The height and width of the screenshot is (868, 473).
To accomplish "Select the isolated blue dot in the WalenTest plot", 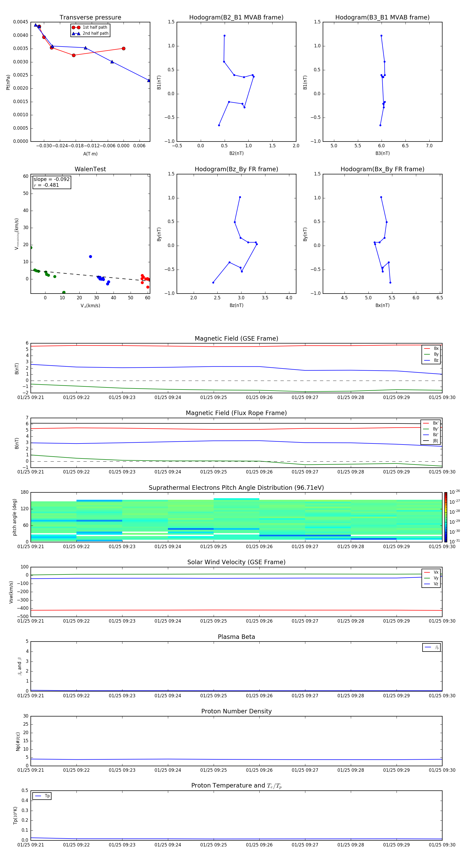I will [x=90, y=256].
